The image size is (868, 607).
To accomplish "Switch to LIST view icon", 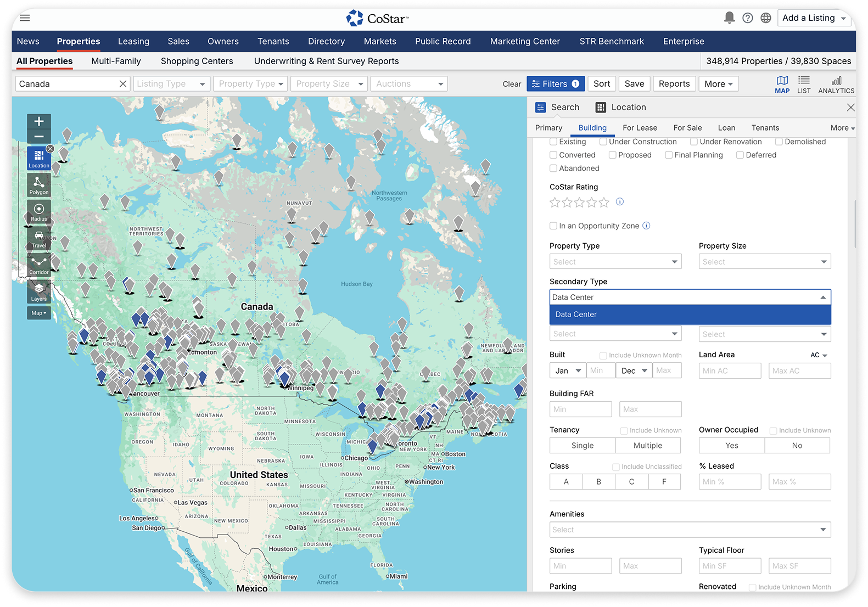I will click(804, 85).
